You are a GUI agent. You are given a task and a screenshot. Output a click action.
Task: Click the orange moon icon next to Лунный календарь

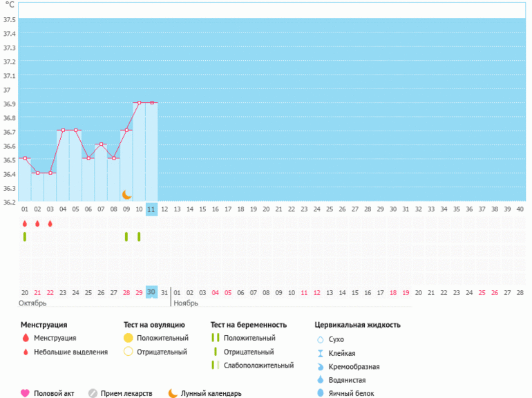point(173,393)
